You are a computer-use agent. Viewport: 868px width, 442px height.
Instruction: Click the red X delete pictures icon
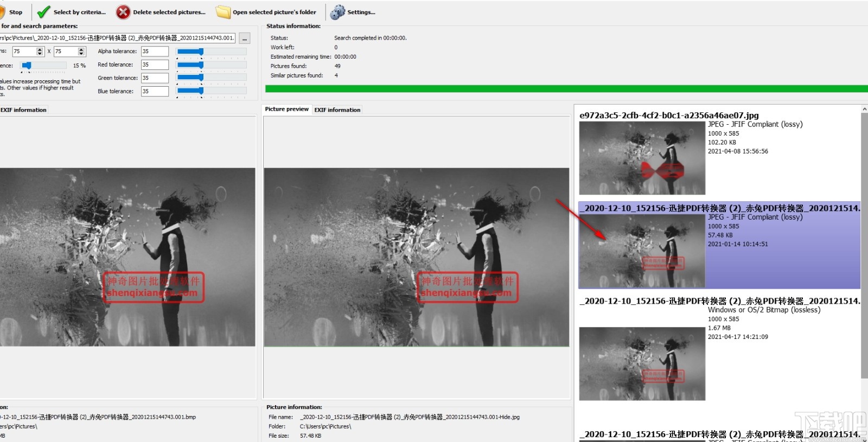[x=123, y=12]
